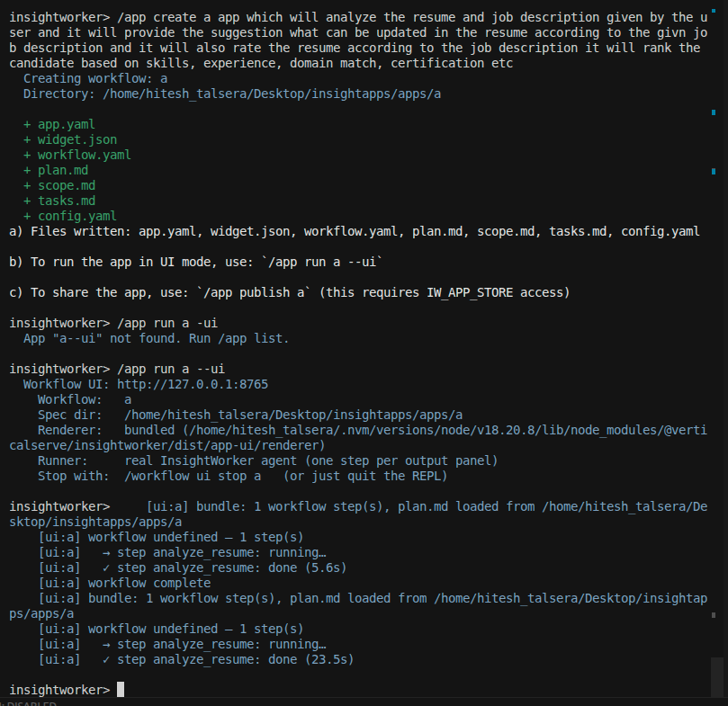The height and width of the screenshot is (706, 728).
Task: Select the '+ widget.json' line
Action: pos(70,139)
